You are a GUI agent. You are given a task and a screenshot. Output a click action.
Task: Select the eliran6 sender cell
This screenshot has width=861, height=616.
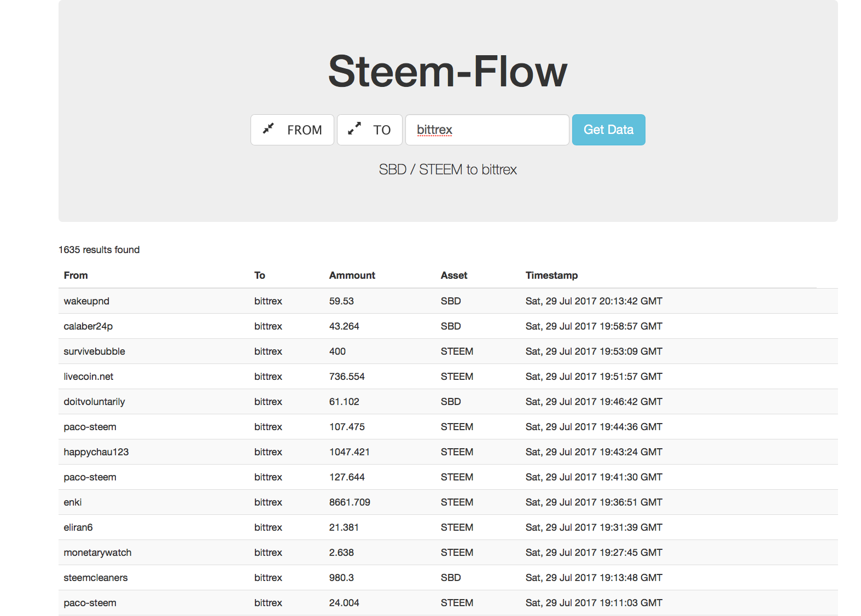pos(78,527)
